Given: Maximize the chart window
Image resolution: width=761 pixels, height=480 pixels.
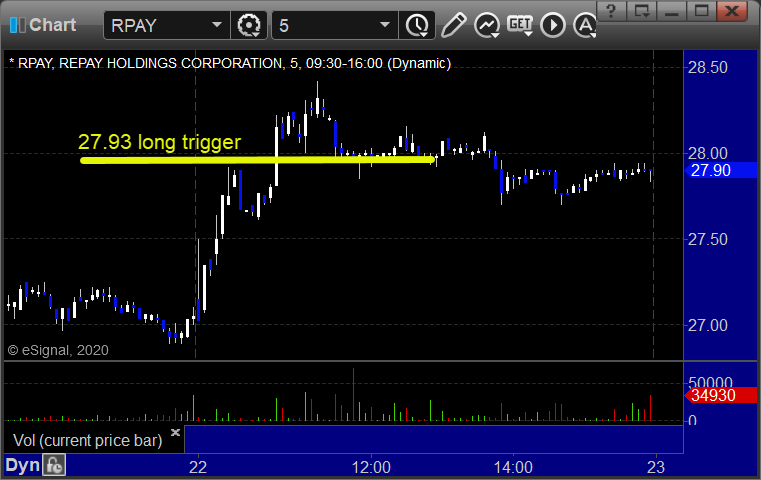Looking at the screenshot, I should tap(701, 11).
